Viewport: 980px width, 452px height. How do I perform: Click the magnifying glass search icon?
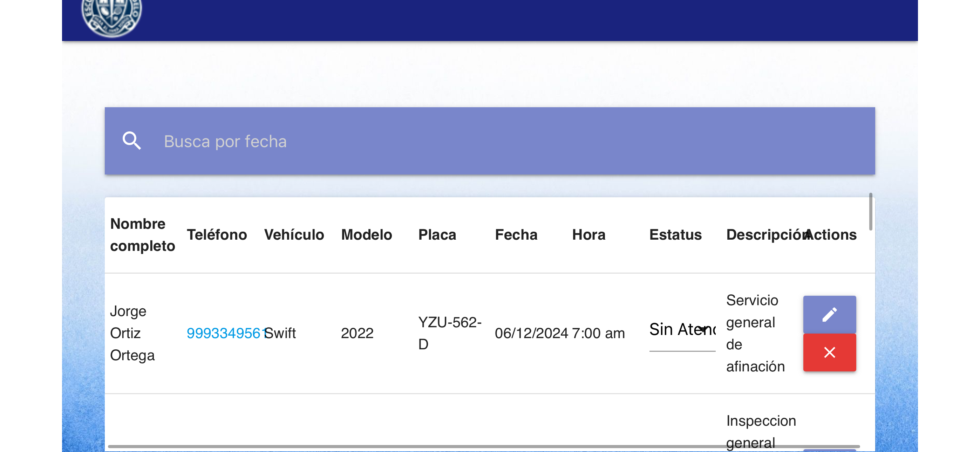pyautogui.click(x=132, y=141)
